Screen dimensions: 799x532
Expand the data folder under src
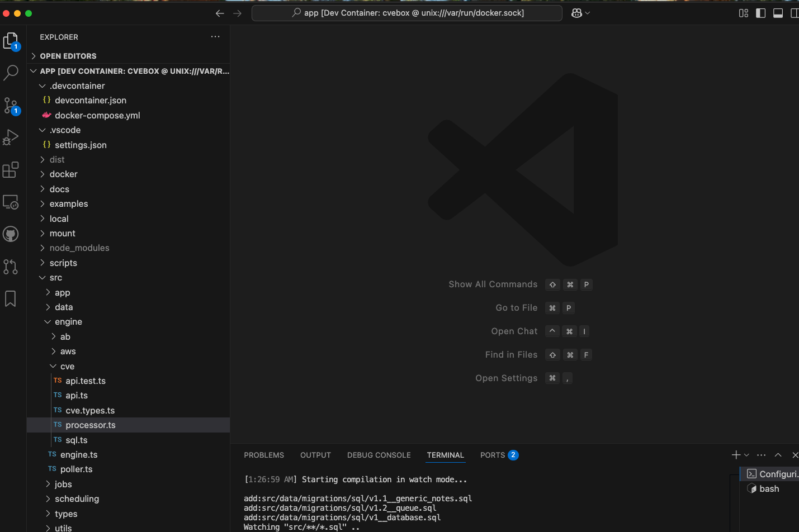129,307
